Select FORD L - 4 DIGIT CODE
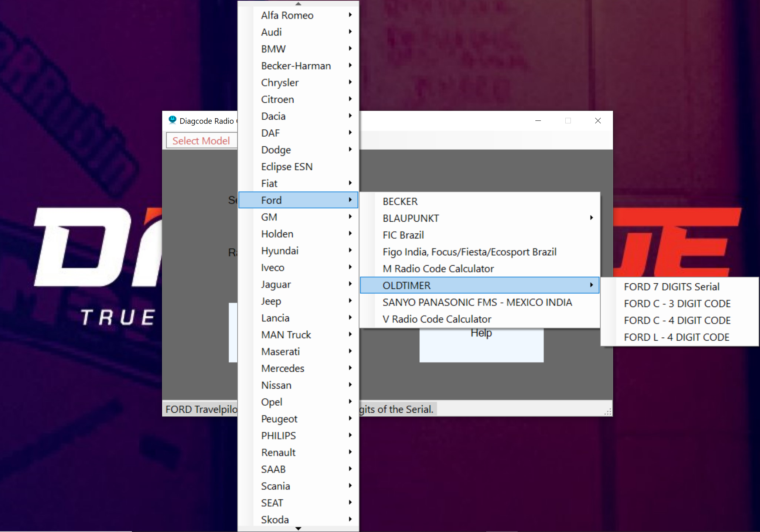Image resolution: width=760 pixels, height=532 pixels. 679,337
